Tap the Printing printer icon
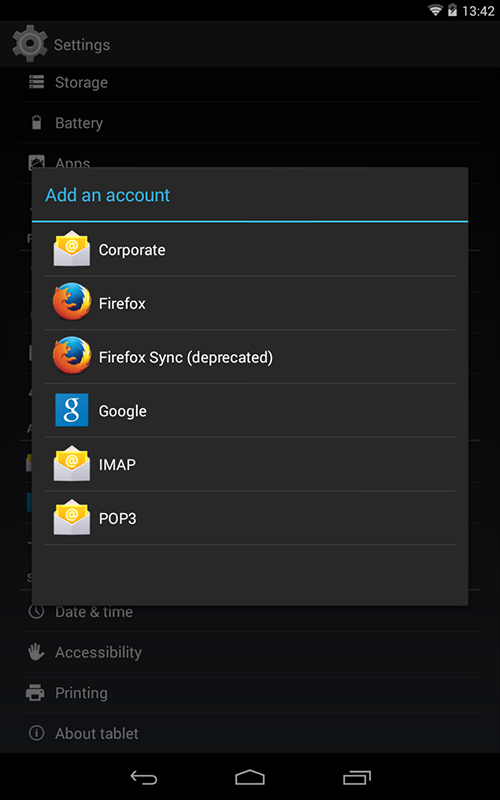Screen dimensions: 500x800 coord(35,692)
